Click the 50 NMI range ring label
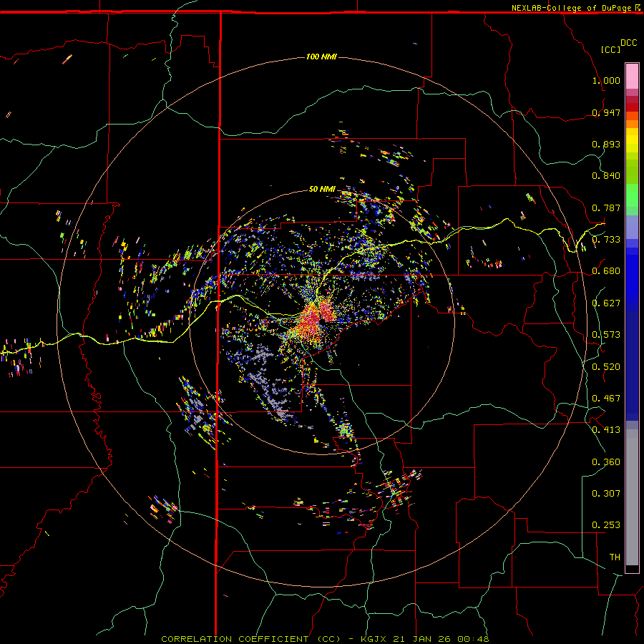 [322, 189]
